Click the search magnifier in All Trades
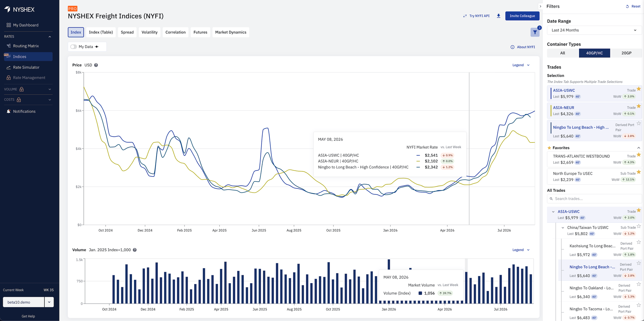The image size is (644, 321). click(x=551, y=199)
